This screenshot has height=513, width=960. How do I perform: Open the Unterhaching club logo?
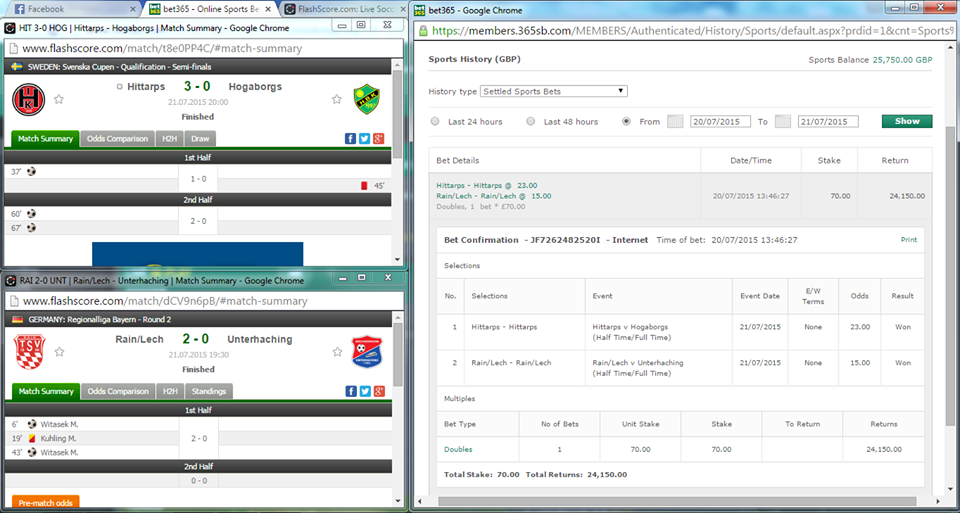367,352
